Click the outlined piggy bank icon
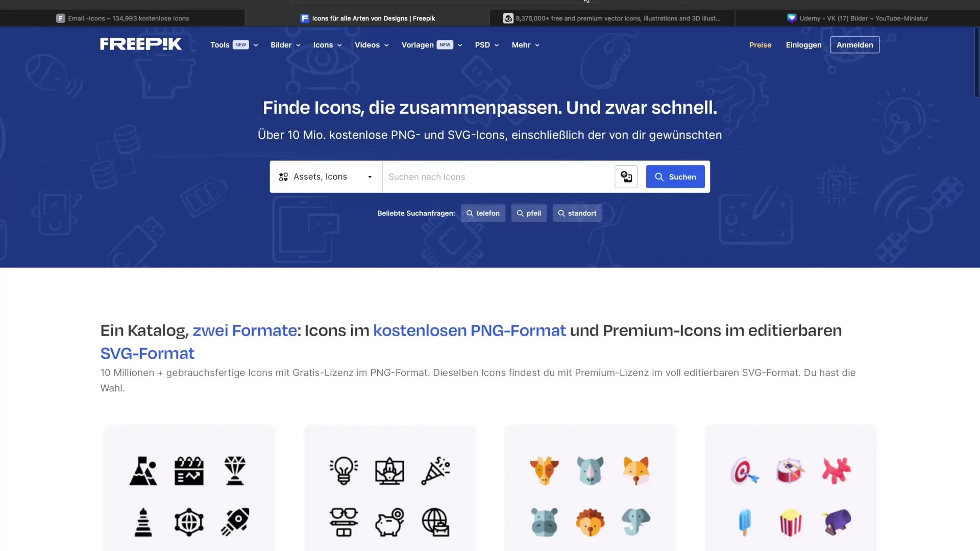This screenshot has width=980, height=551. [389, 522]
